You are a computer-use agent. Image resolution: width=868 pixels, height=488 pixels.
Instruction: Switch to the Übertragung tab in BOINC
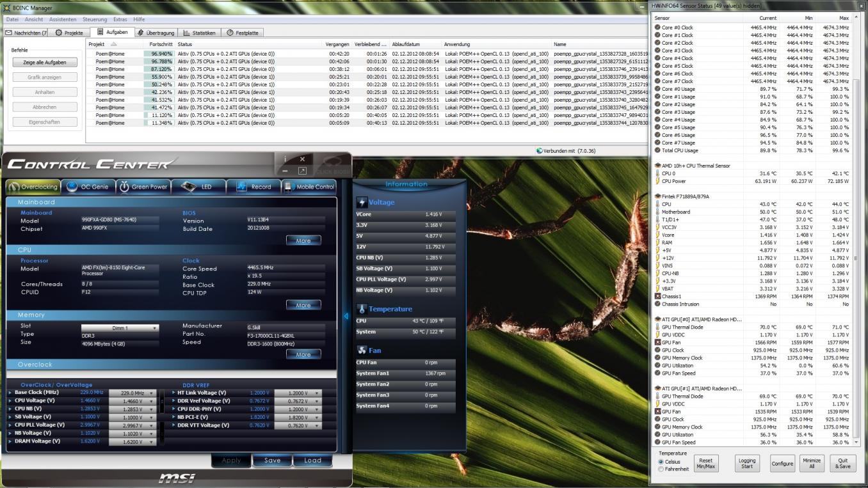[156, 33]
